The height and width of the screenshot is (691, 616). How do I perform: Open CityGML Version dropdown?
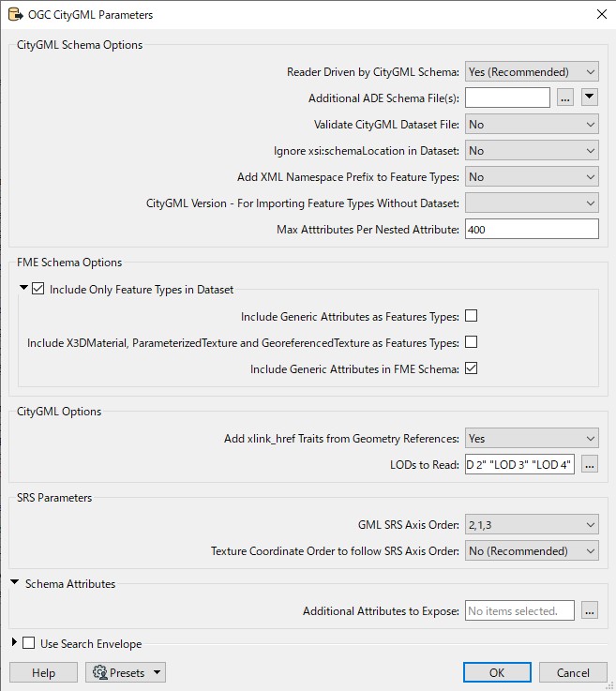point(532,203)
